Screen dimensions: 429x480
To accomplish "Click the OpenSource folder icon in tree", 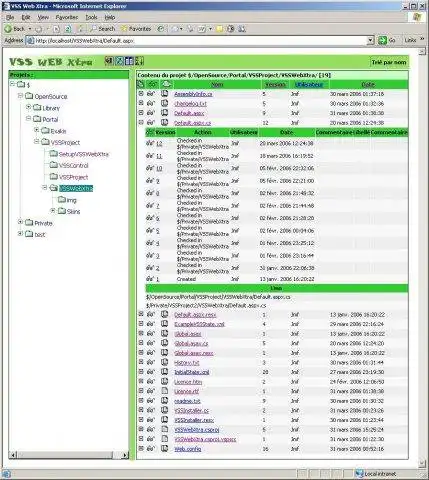I will point(29,96).
